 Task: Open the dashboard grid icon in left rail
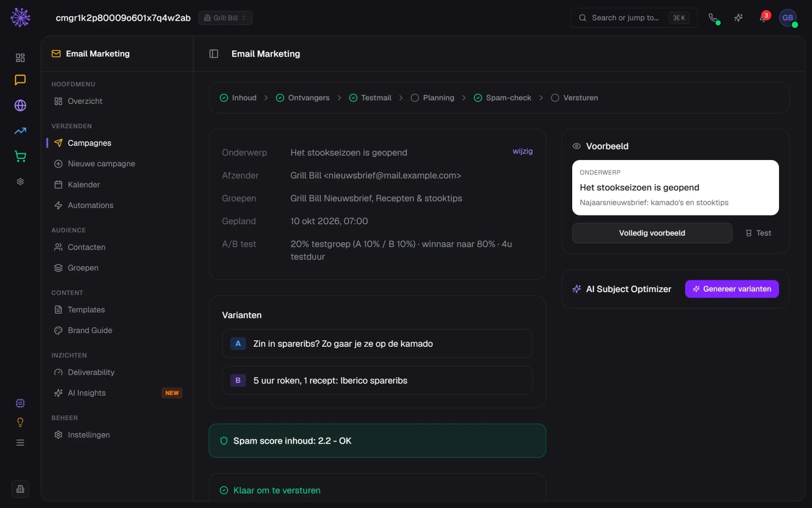coord(20,58)
